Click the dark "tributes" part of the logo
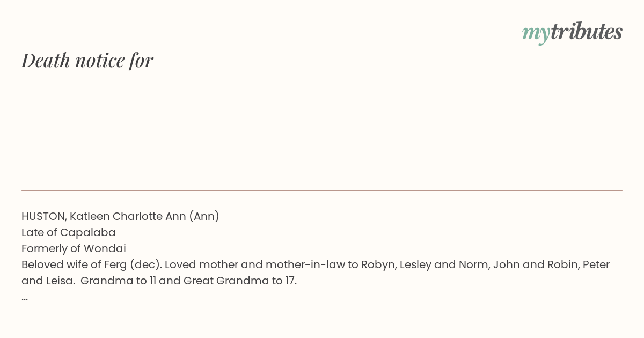The width and height of the screenshot is (644, 338). (586, 32)
